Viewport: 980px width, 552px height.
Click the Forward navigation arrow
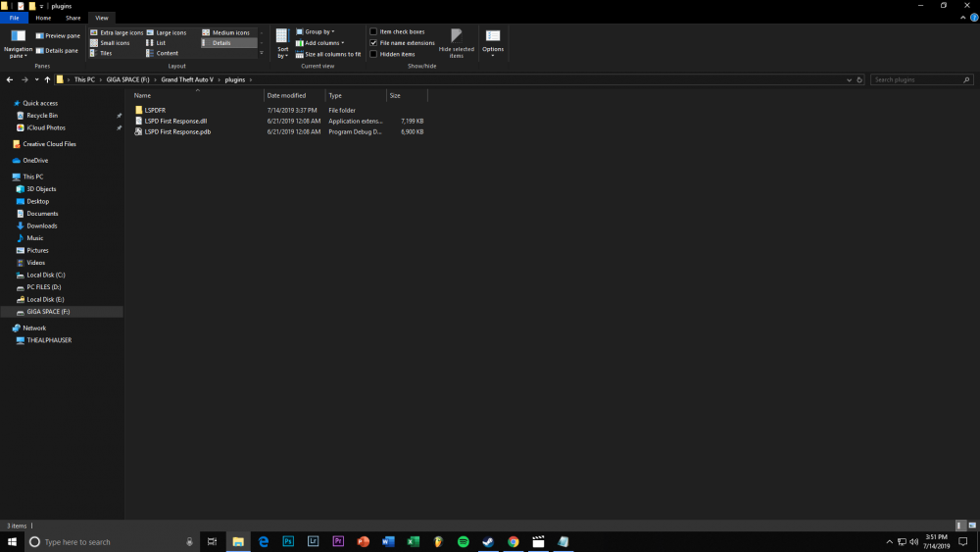[25, 80]
